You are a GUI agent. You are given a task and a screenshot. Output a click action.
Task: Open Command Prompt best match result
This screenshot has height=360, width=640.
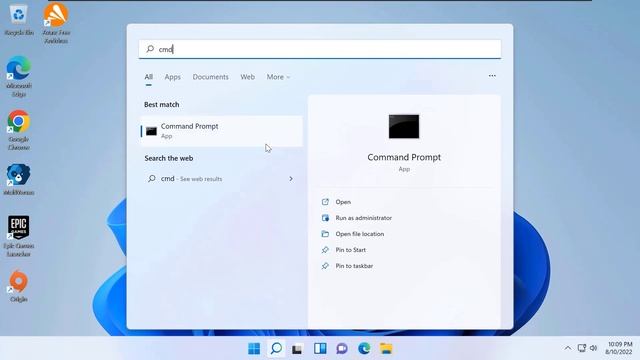click(221, 131)
